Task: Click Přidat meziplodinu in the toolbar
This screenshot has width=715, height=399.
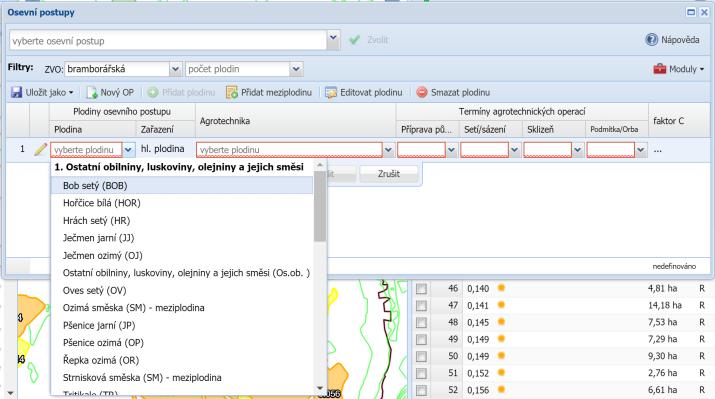Action: tap(269, 93)
